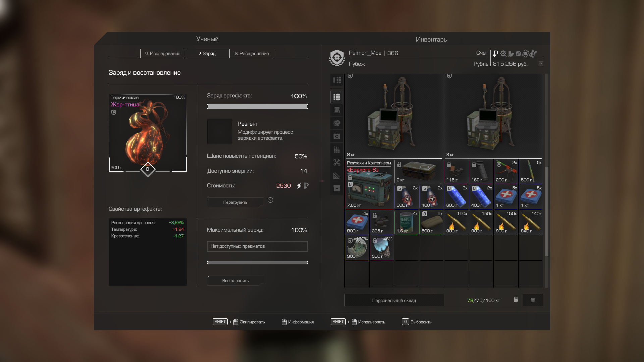Click the inventory vertical scrollbar

547,211
